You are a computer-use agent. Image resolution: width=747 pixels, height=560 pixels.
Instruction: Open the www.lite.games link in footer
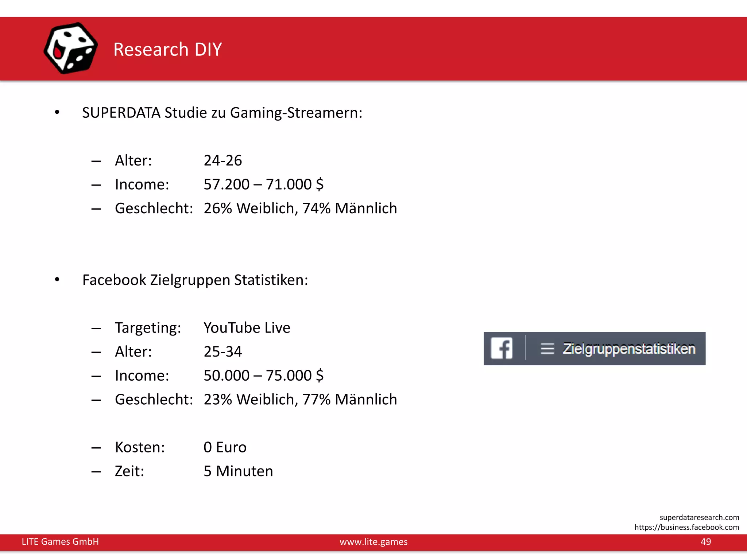373,541
